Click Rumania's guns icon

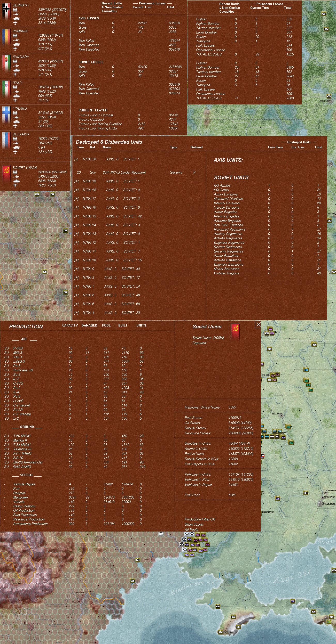pos(16,40)
